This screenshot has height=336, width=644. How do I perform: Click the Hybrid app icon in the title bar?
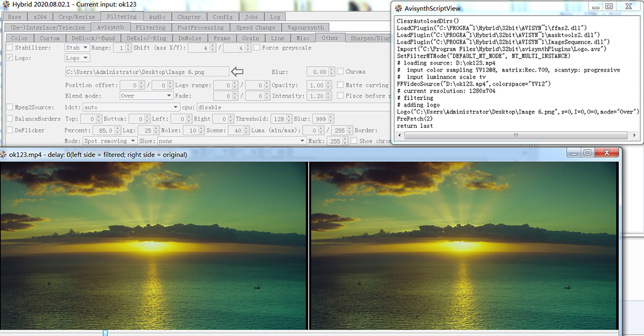click(6, 4)
